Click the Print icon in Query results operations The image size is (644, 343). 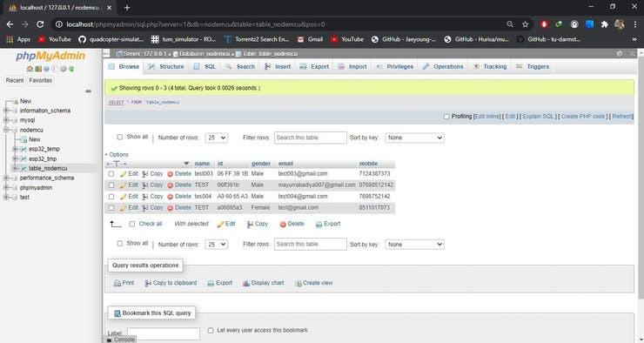tap(117, 283)
